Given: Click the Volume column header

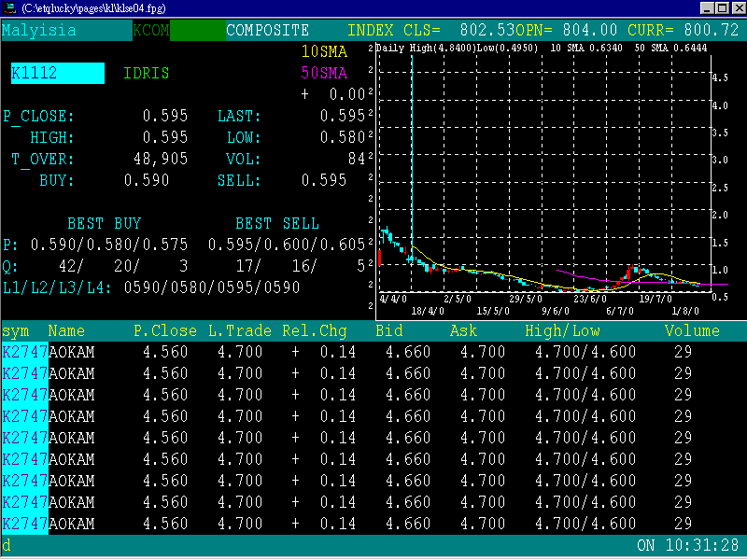Looking at the screenshot, I should 693,330.
